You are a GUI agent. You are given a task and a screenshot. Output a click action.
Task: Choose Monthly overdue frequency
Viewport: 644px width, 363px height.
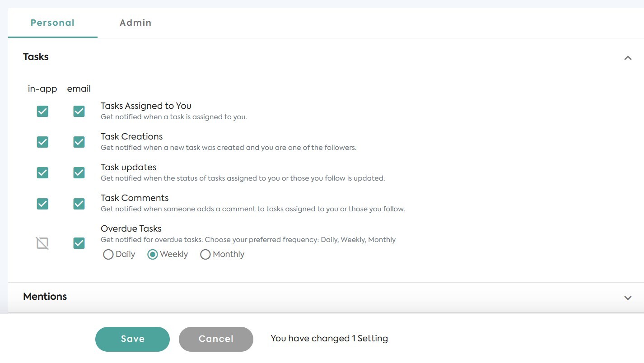[205, 255]
